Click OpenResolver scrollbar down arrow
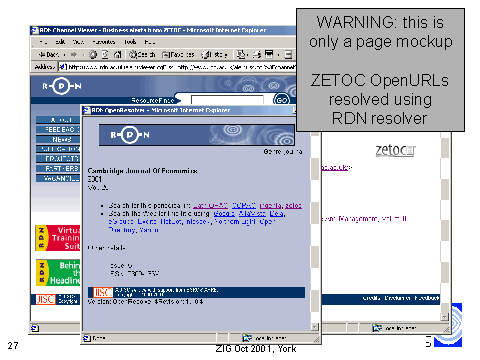The height and width of the screenshot is (360, 480). pyautogui.click(x=314, y=327)
